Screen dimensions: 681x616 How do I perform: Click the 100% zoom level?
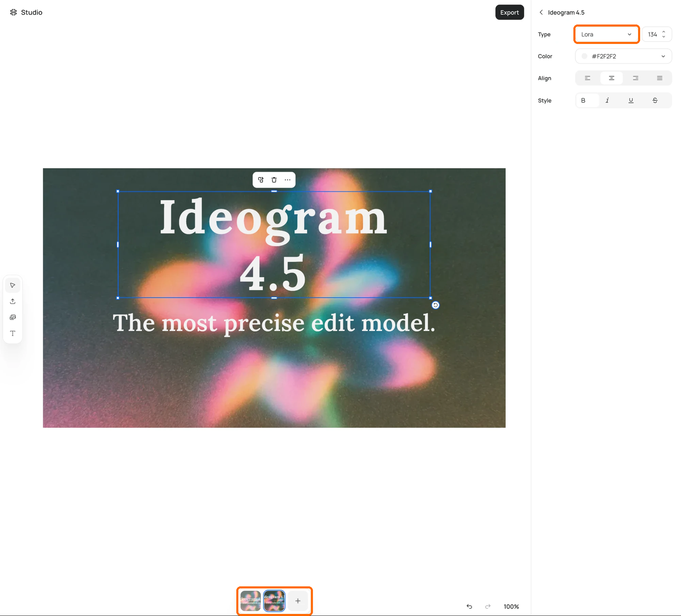point(511,607)
